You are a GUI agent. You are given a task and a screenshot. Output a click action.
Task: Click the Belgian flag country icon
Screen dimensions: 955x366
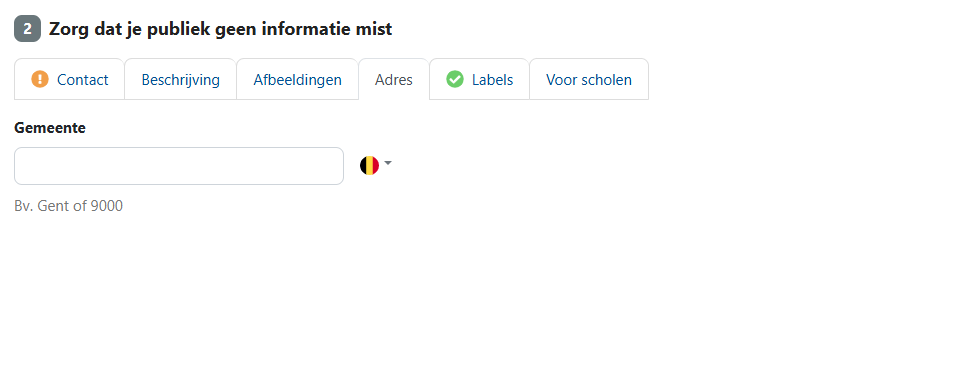(369, 166)
